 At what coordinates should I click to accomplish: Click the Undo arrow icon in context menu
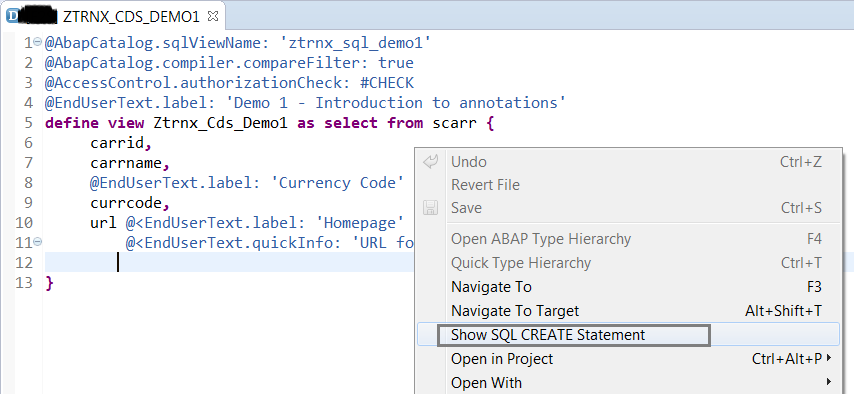[430, 161]
